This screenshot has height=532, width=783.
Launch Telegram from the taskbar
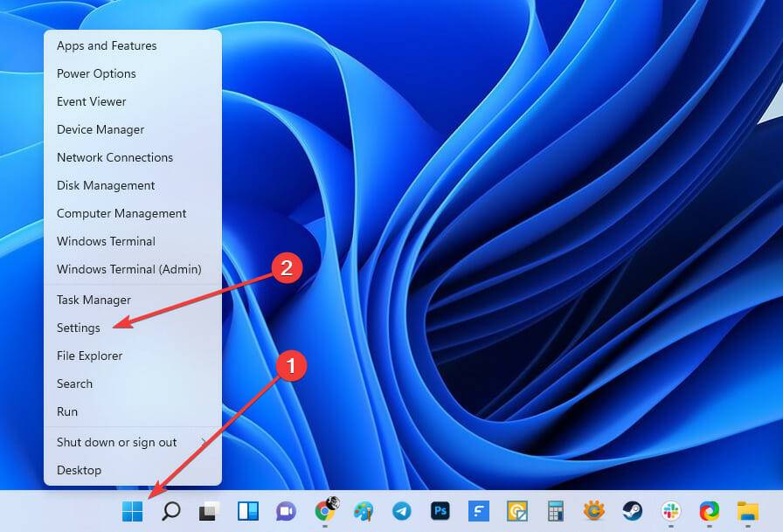[401, 512]
